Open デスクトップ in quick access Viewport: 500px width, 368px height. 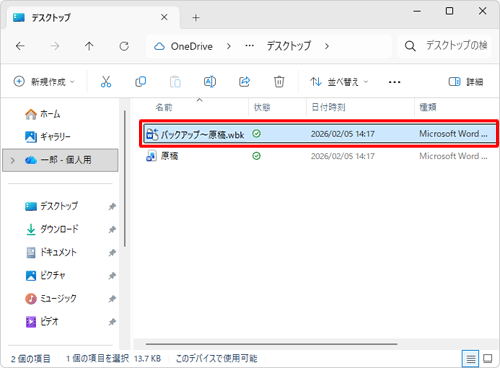[x=52, y=206]
